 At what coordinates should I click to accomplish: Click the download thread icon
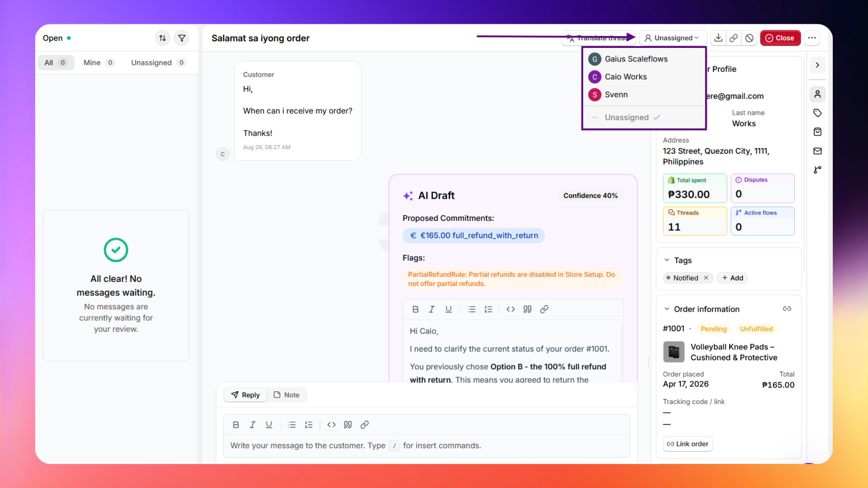click(718, 38)
